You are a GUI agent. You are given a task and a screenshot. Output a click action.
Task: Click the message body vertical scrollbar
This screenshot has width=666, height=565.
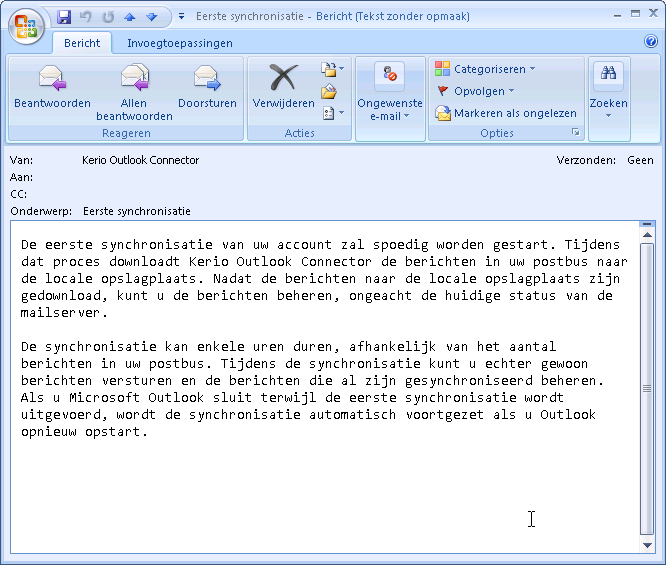coord(647,388)
